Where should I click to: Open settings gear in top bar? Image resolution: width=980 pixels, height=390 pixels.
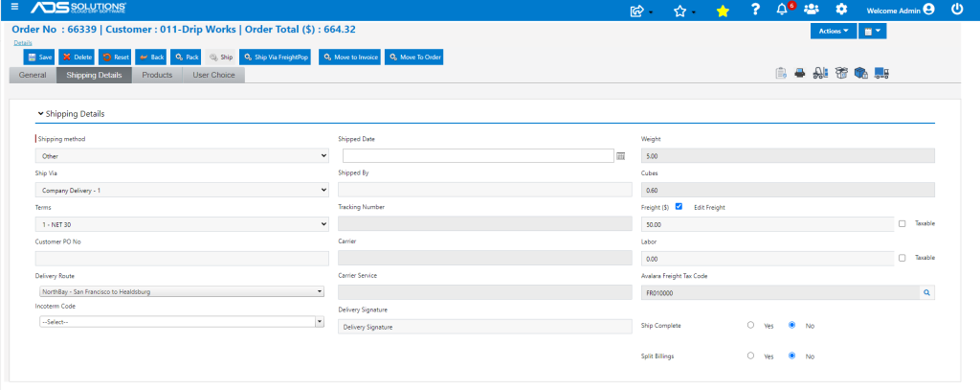[842, 10]
